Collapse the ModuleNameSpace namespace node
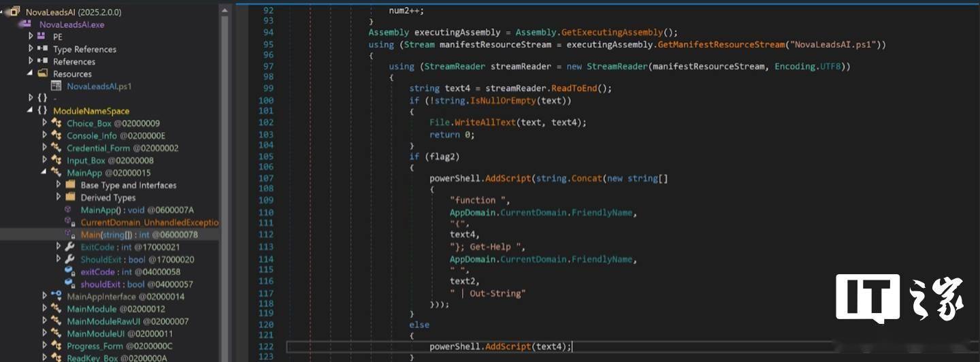980x362 pixels. coord(31,110)
